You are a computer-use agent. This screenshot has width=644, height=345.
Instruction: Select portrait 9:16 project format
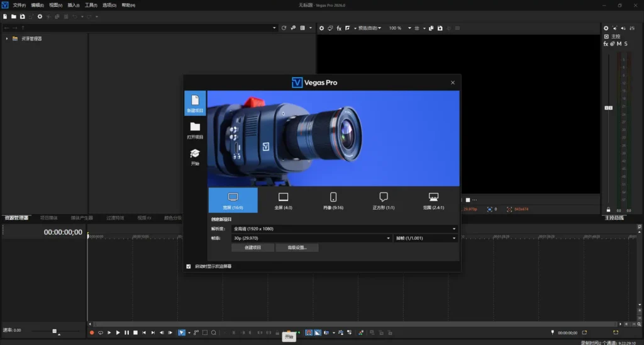[333, 200]
